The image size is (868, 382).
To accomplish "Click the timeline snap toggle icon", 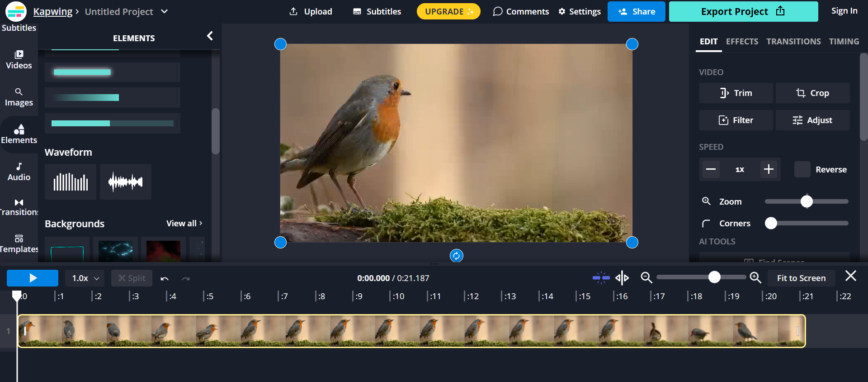I will [601, 277].
